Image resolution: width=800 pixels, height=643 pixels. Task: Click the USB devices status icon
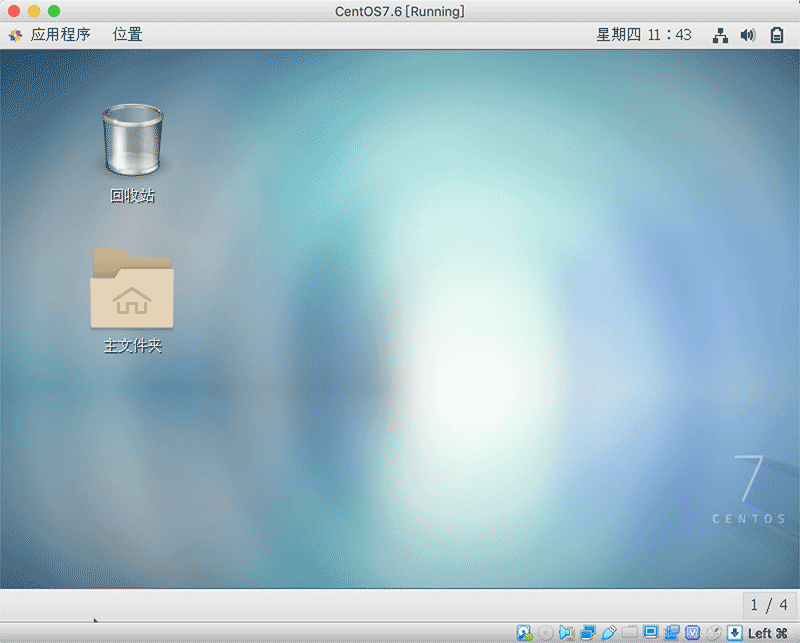coord(608,632)
